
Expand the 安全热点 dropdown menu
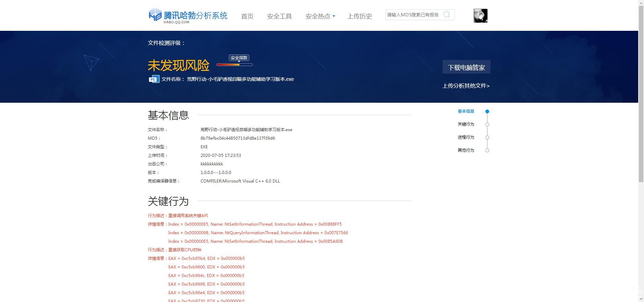click(320, 16)
